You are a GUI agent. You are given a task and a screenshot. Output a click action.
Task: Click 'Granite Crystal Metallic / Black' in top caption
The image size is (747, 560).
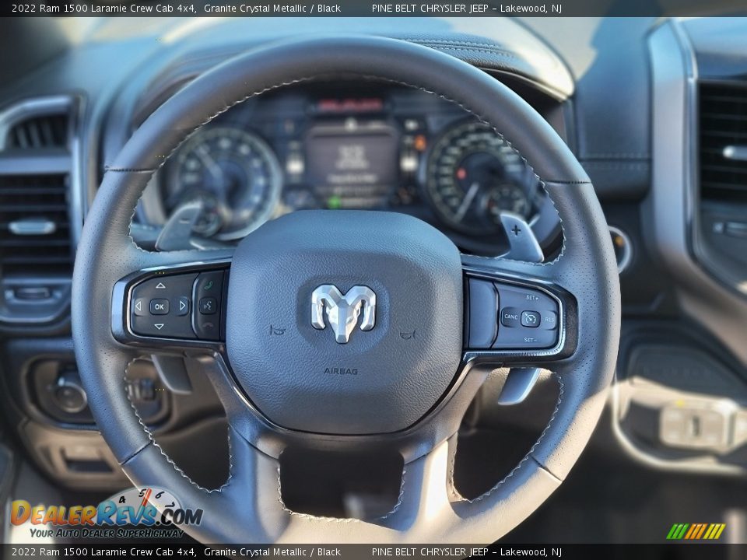(x=272, y=8)
